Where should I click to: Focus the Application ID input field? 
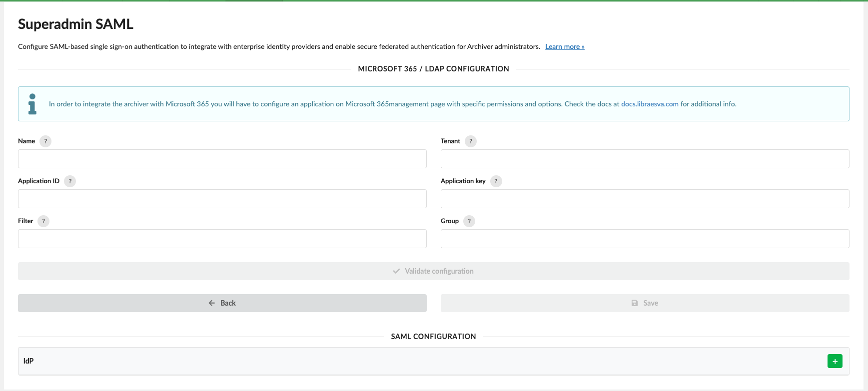pyautogui.click(x=222, y=199)
